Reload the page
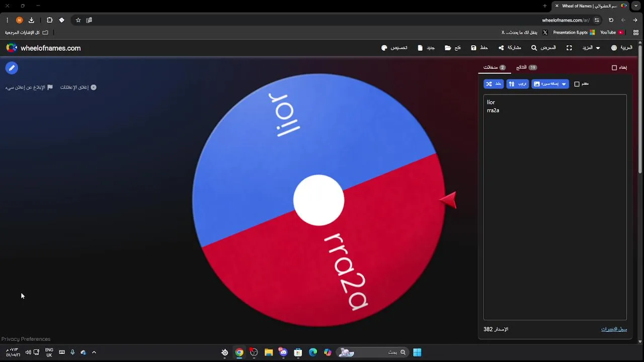Screen dimensions: 644x362 pos(611,20)
